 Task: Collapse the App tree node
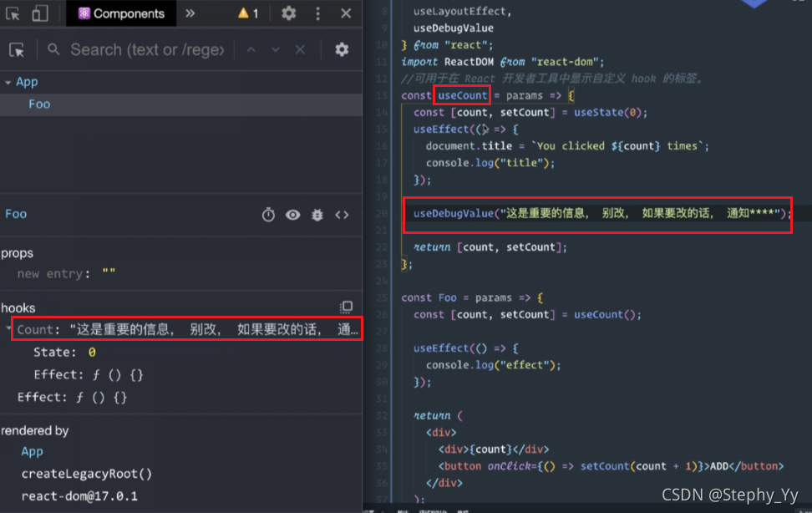click(x=8, y=83)
